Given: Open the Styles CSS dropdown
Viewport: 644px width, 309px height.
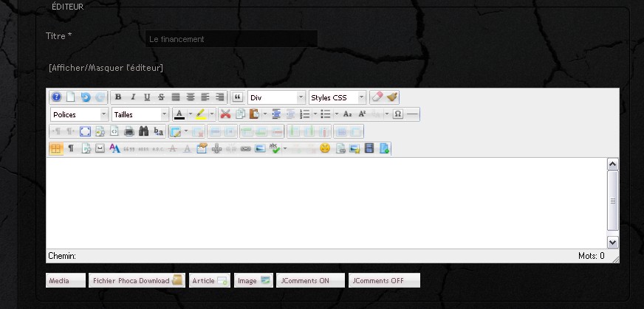Looking at the screenshot, I should (x=337, y=97).
